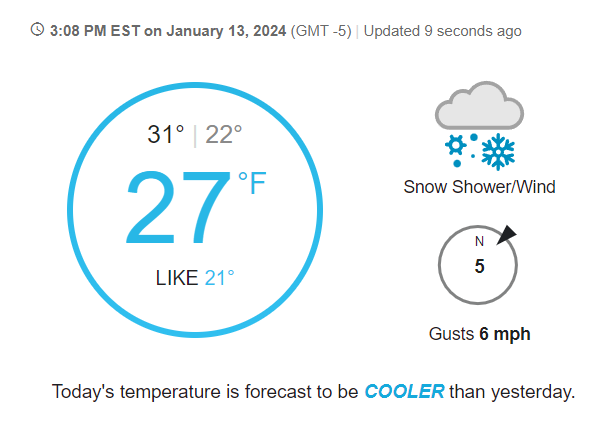Image resolution: width=612 pixels, height=426 pixels.
Task: Click the LIKE 21° feels-like reading
Action: pyautogui.click(x=195, y=277)
